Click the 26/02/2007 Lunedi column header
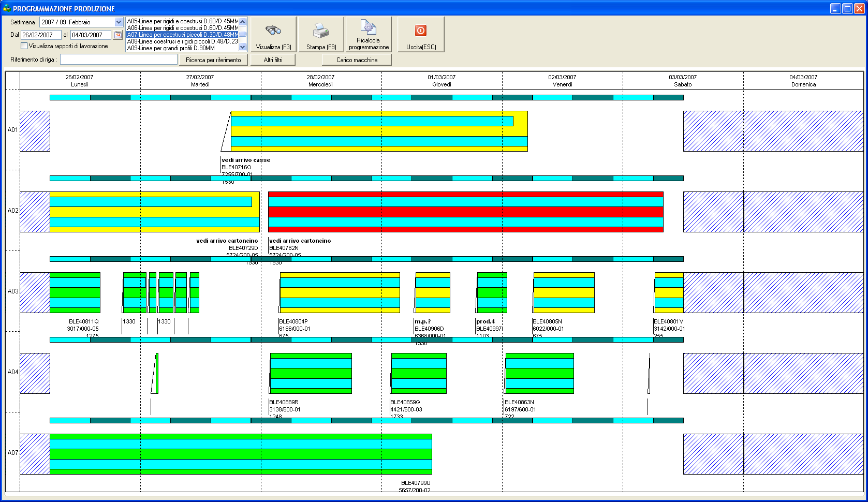Screen dimensions: 868x502 click(x=80, y=81)
